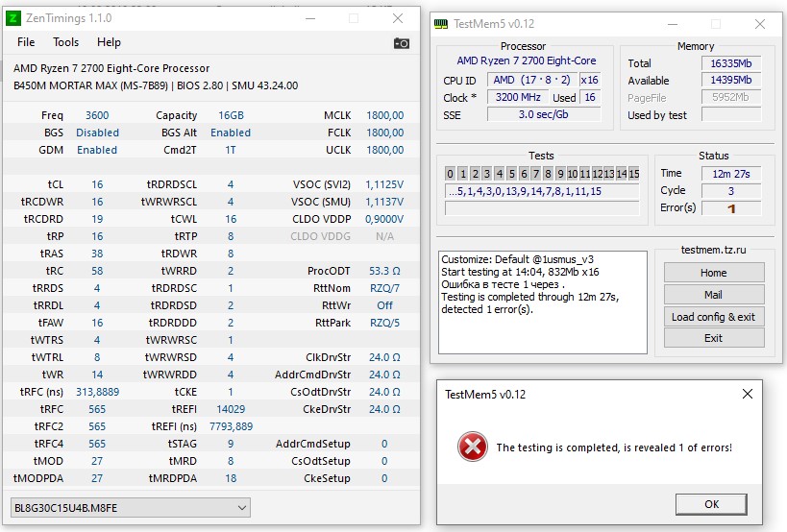Image resolution: width=787 pixels, height=532 pixels.
Task: Click the tMRDPDA value 18
Action: click(x=231, y=478)
